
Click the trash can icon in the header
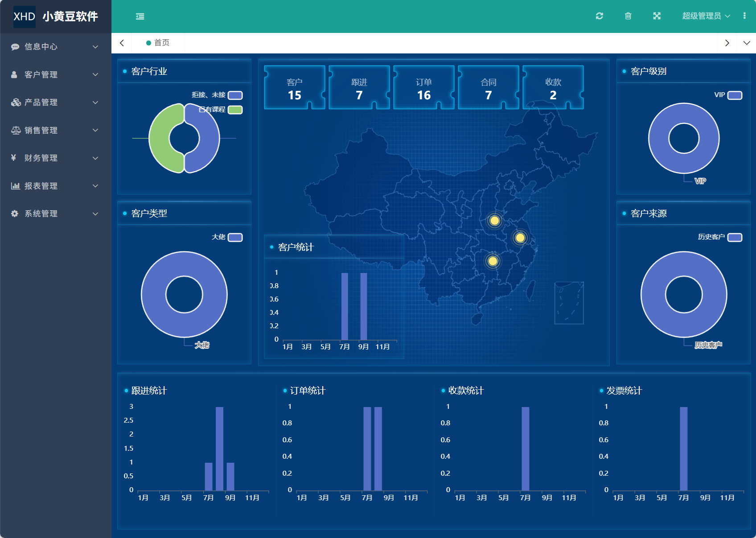(628, 16)
